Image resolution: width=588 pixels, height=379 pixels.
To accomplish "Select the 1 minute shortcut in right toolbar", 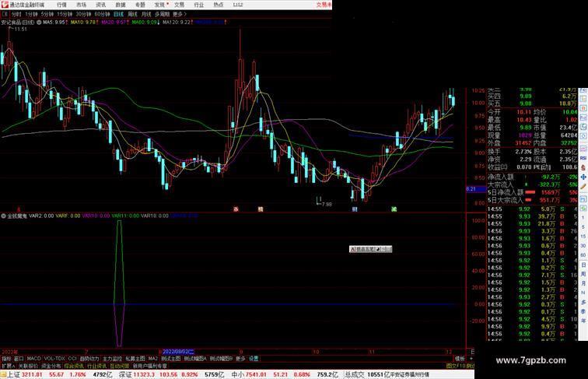I will pyautogui.click(x=583, y=218).
